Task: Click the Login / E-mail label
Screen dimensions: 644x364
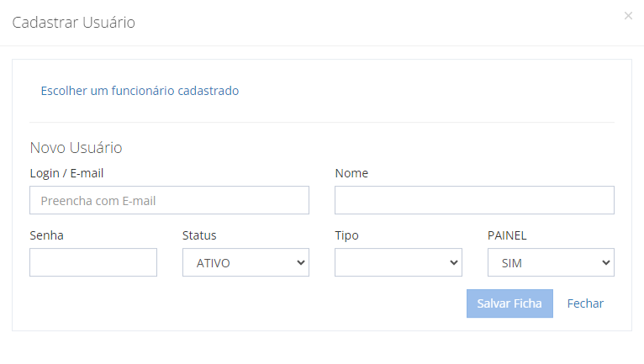Action: (x=66, y=173)
